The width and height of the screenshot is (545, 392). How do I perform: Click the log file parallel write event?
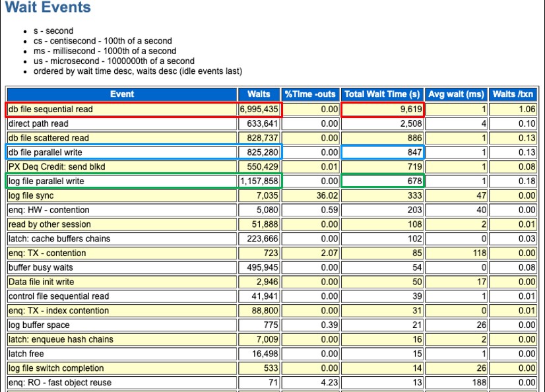click(x=46, y=181)
